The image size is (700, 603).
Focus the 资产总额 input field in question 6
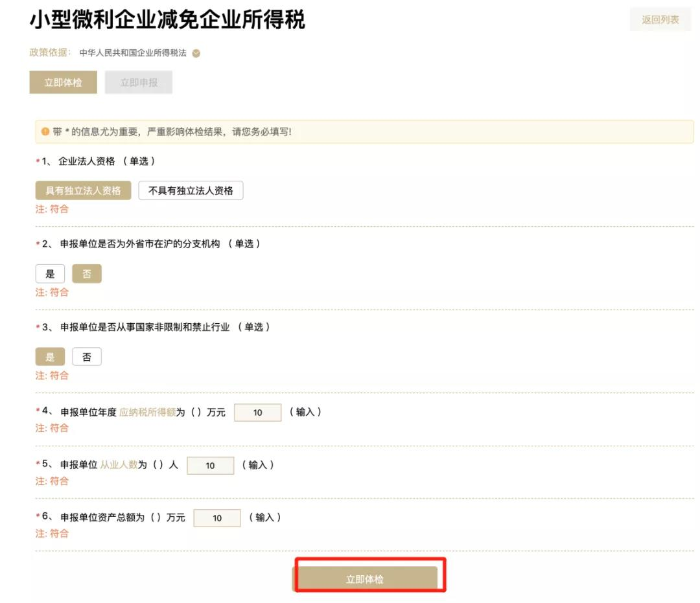point(217,518)
